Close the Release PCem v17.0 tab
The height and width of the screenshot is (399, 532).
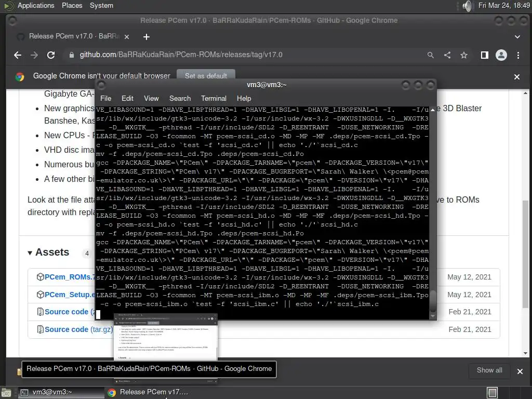pyautogui.click(x=127, y=37)
